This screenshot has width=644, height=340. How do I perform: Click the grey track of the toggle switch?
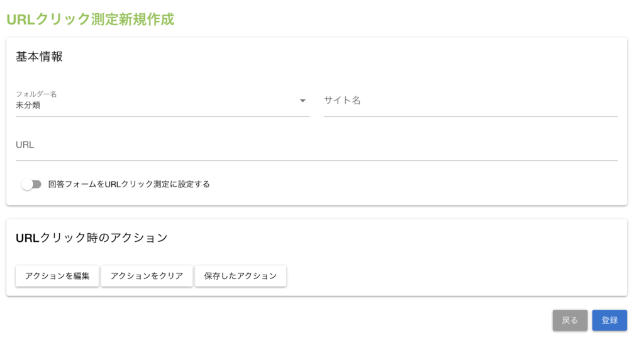pyautogui.click(x=37, y=184)
